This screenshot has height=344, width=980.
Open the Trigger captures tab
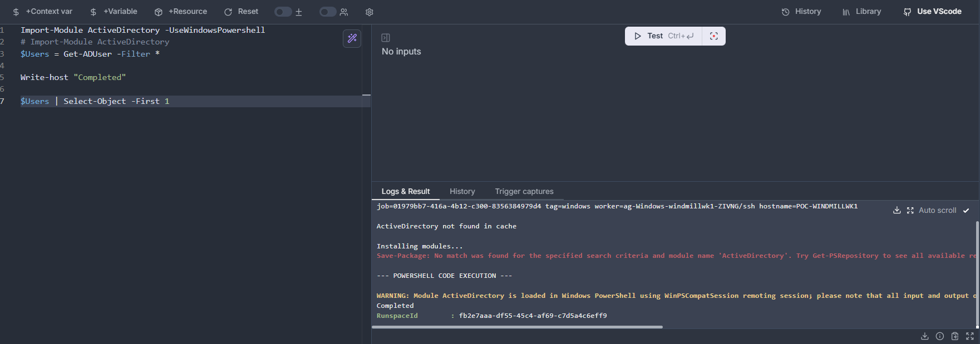(x=524, y=191)
